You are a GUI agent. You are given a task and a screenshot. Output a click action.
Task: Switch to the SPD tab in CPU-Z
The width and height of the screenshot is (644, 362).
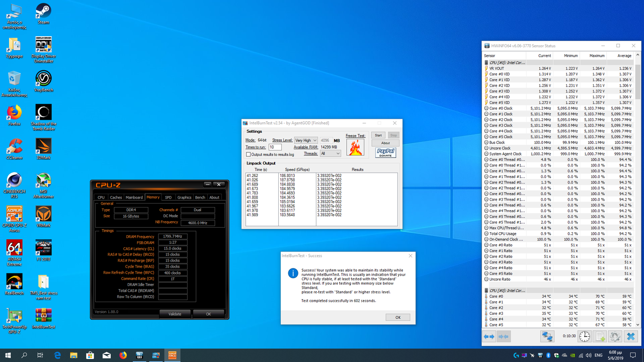(169, 198)
